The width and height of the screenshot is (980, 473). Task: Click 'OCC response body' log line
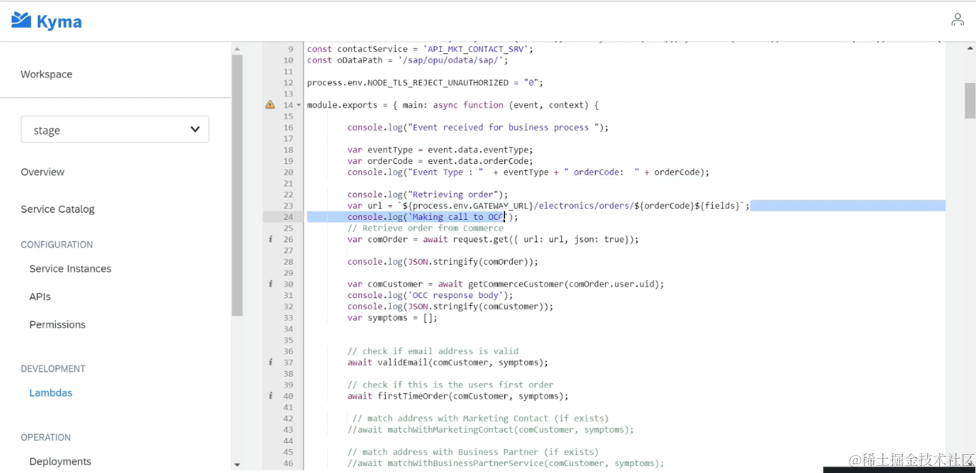(x=430, y=295)
